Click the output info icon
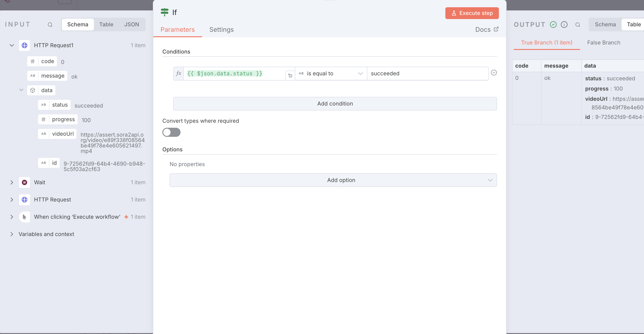The height and width of the screenshot is (334, 644). point(564,25)
